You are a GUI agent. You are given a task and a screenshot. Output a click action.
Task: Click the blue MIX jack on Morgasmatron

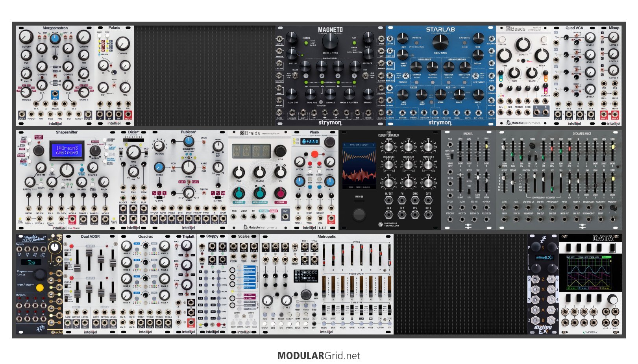[x=55, y=94]
